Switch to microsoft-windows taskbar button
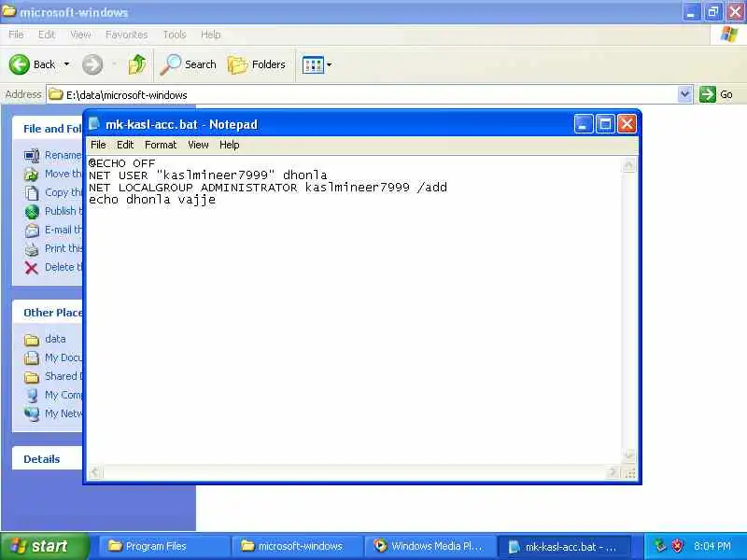Viewport: 747px width, 560px height. [296, 546]
